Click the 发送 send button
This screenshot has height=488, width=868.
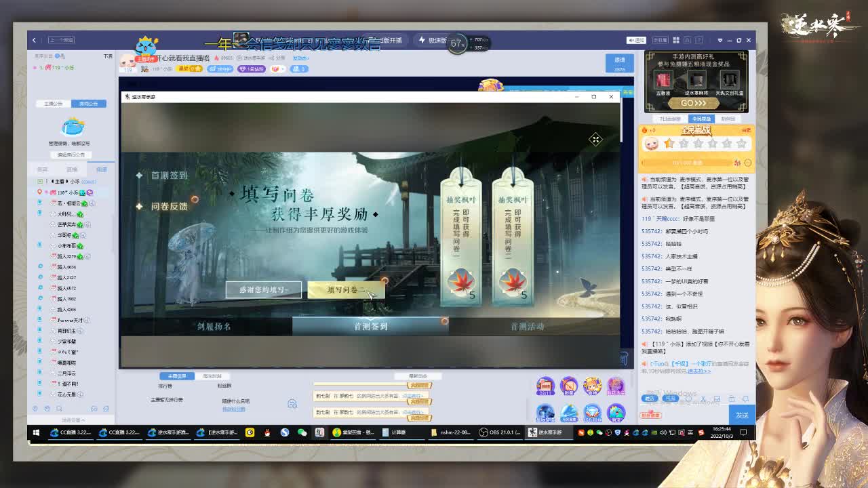tap(742, 415)
